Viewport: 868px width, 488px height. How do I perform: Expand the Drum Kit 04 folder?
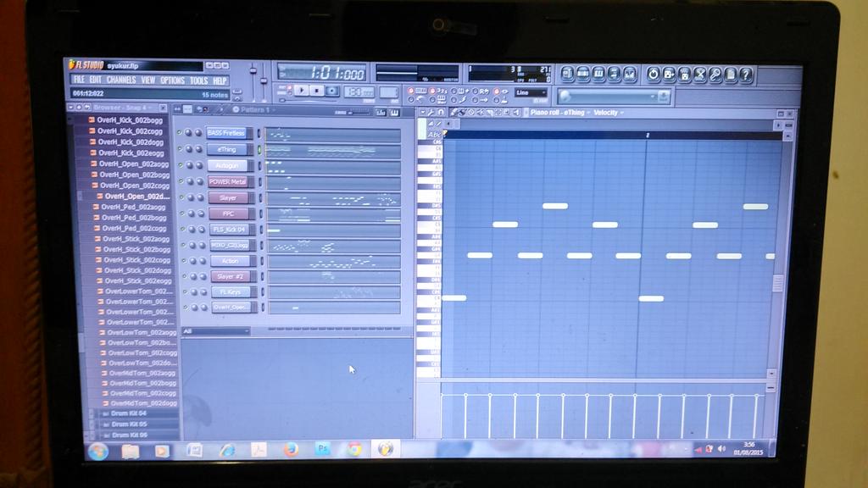129,413
